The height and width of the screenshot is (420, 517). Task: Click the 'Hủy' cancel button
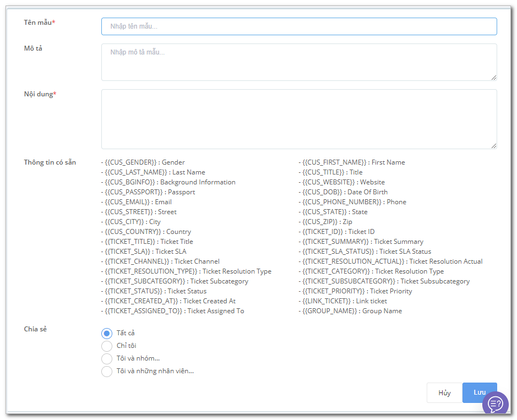pyautogui.click(x=444, y=392)
